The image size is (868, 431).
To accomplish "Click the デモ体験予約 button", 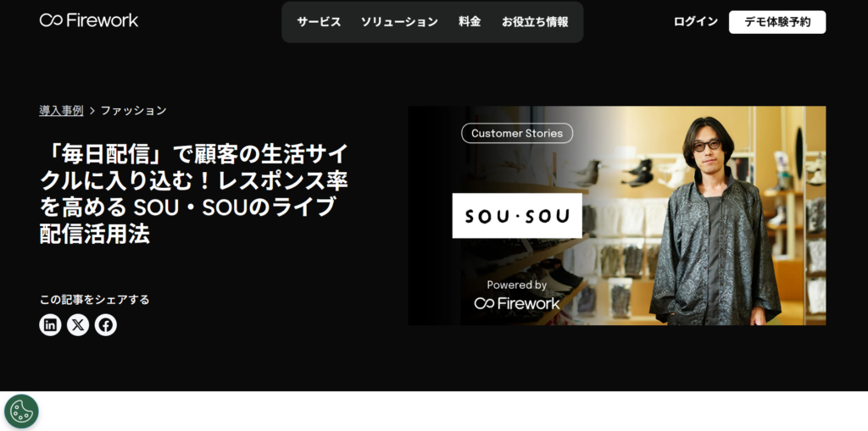I will point(777,22).
